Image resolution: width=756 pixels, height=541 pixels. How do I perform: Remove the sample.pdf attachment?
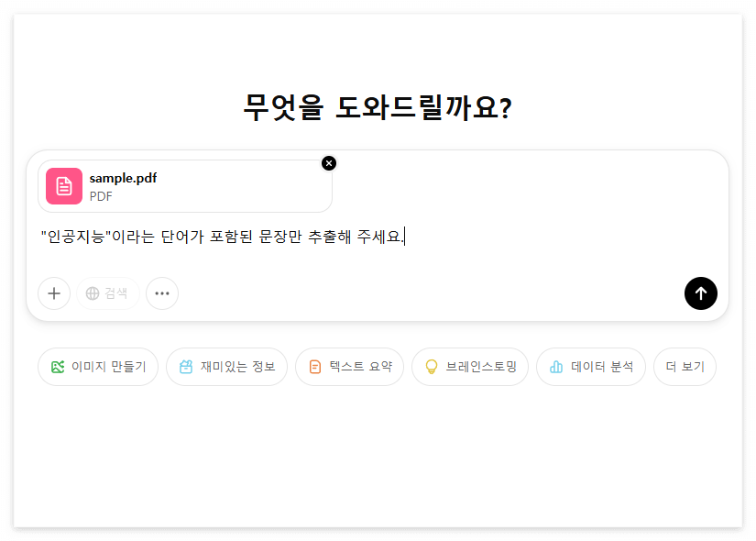pyautogui.click(x=329, y=163)
